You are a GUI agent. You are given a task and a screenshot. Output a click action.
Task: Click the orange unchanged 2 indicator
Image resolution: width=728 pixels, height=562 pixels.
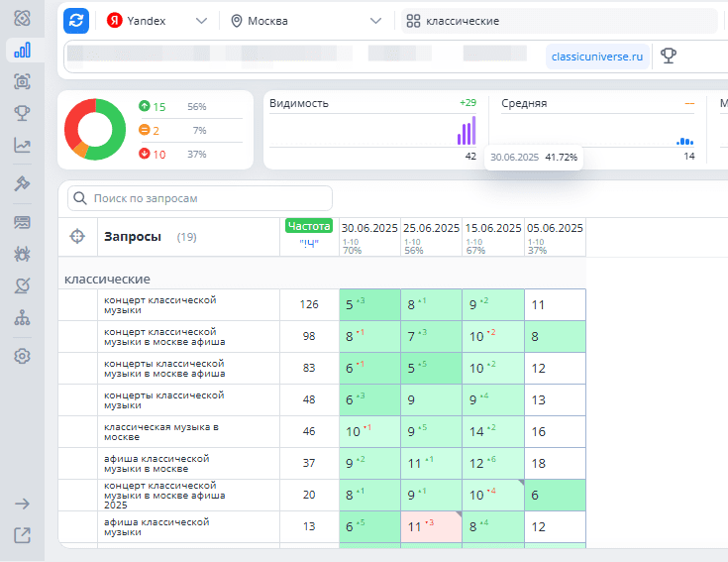coord(149,131)
